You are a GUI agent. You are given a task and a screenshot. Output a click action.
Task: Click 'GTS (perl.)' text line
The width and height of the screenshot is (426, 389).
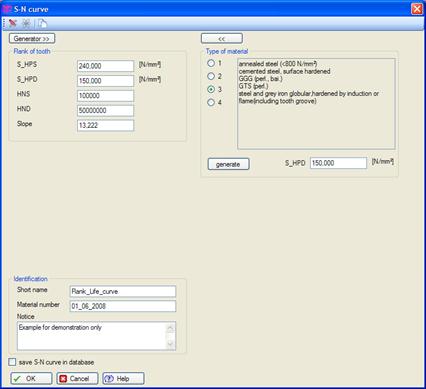pos(253,86)
